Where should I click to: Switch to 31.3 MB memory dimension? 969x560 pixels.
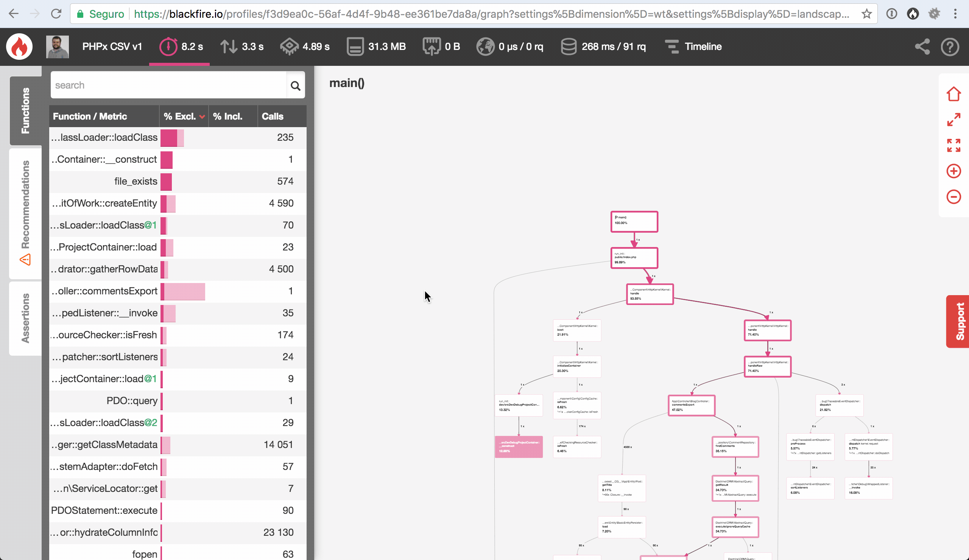click(376, 47)
